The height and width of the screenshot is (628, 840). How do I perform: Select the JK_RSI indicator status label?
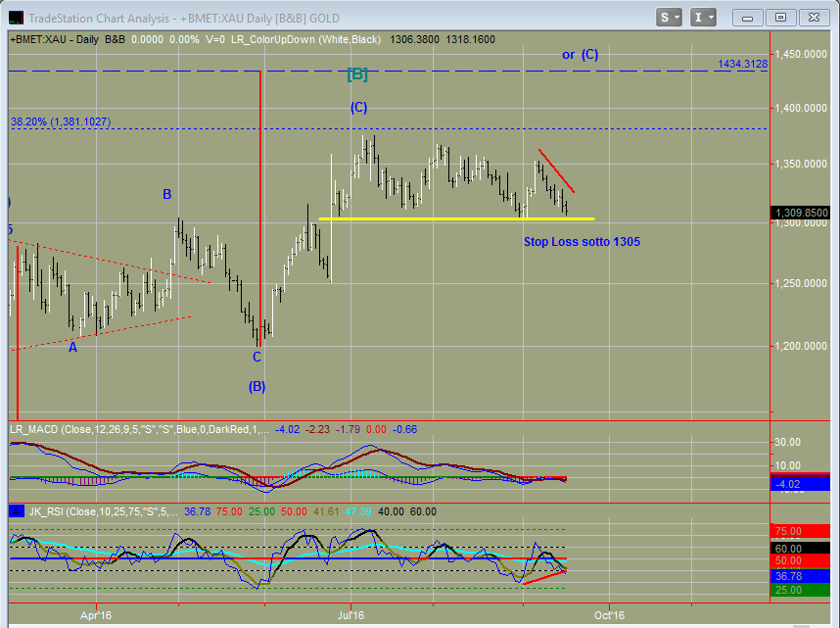(x=104, y=511)
